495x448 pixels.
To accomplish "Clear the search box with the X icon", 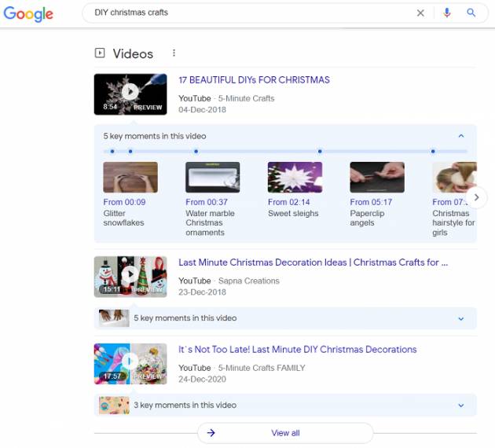I will click(x=420, y=13).
